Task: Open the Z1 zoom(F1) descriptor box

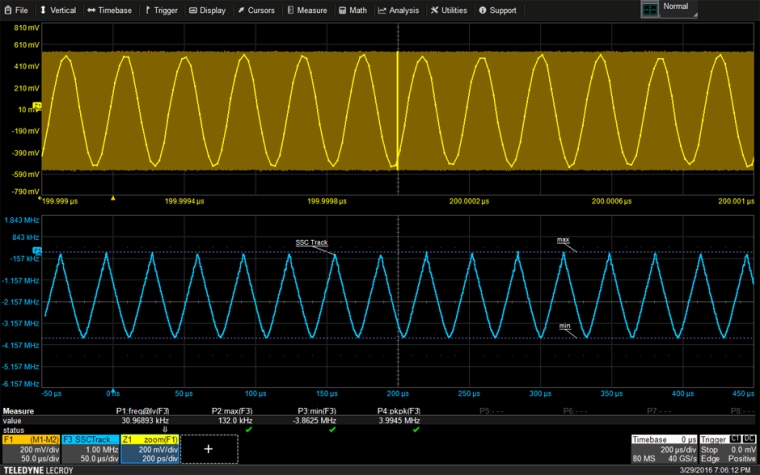Action: (x=149, y=449)
